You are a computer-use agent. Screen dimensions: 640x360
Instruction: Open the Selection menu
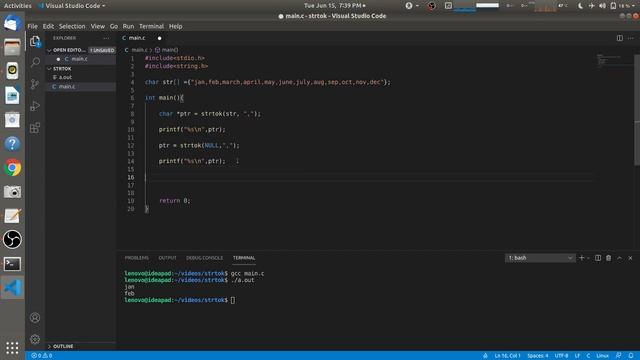(x=72, y=26)
